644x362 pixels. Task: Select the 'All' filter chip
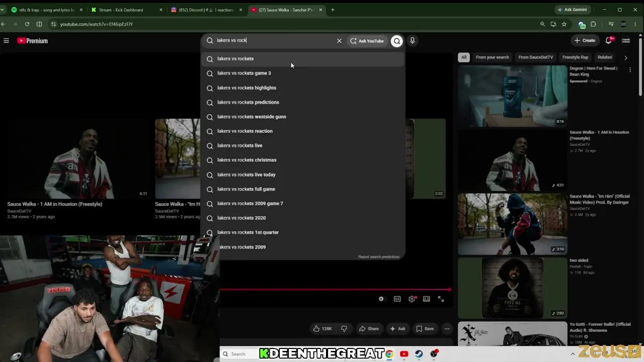(464, 57)
